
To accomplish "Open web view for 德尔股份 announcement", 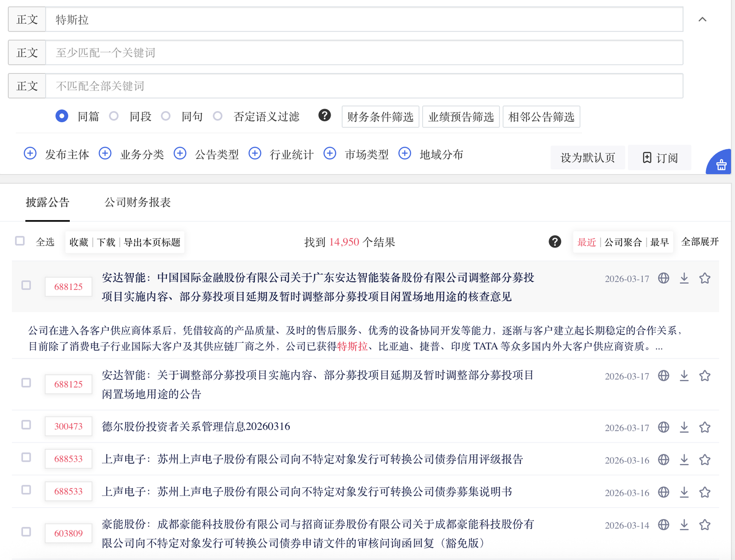I will click(663, 427).
